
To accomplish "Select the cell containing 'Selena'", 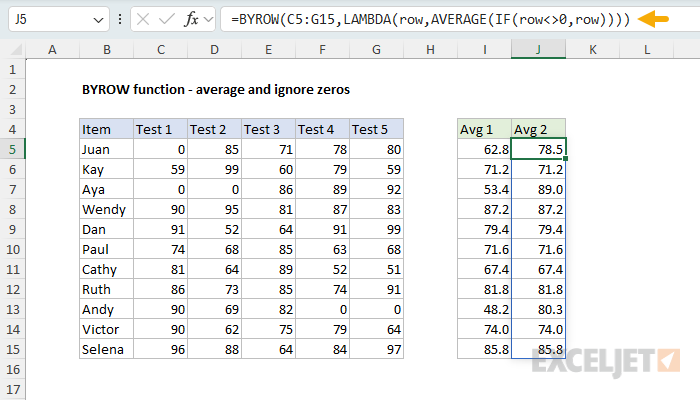I will coord(107,350).
